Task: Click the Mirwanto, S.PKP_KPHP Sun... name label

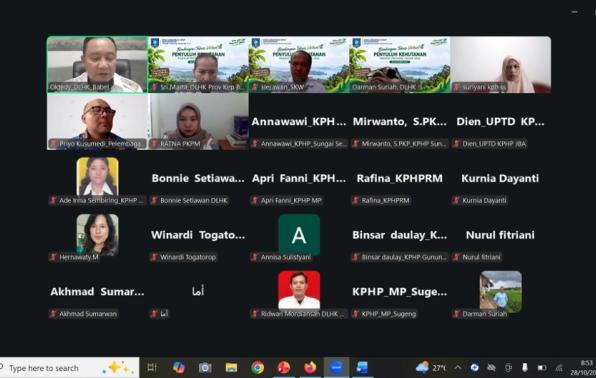Action: click(404, 144)
